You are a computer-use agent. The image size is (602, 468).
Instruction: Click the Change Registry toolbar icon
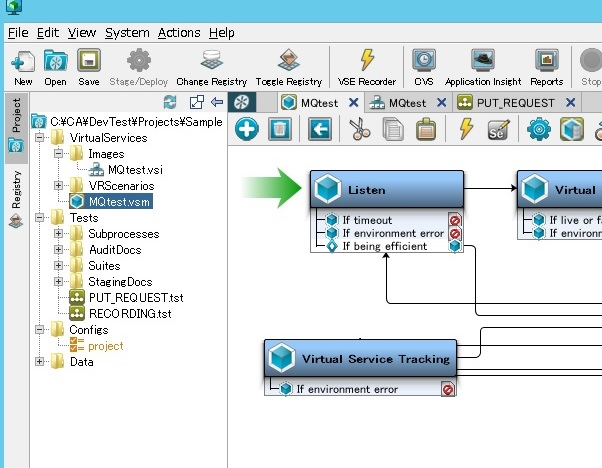[211, 61]
